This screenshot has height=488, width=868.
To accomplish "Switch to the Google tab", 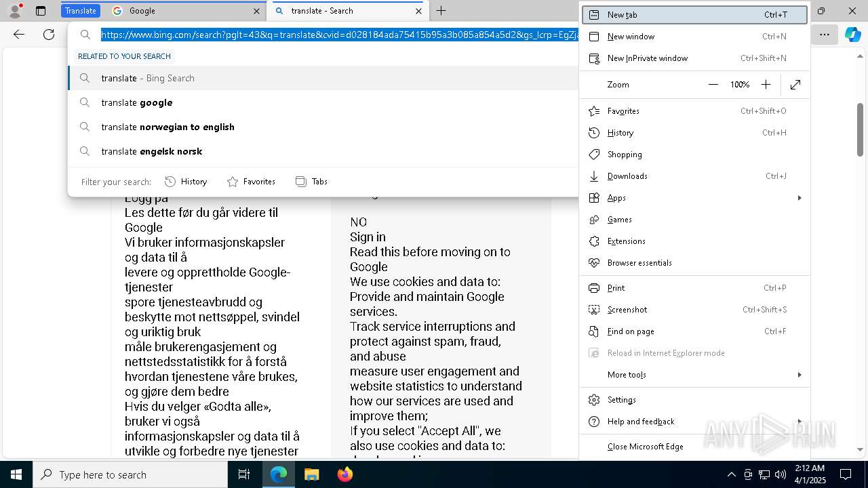I will pos(186,11).
